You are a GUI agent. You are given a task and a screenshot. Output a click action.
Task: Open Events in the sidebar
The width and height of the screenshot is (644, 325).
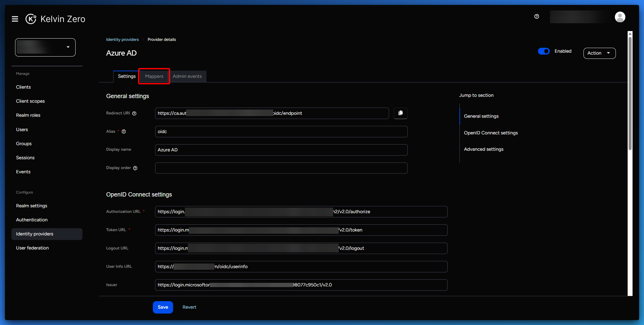pyautogui.click(x=23, y=172)
